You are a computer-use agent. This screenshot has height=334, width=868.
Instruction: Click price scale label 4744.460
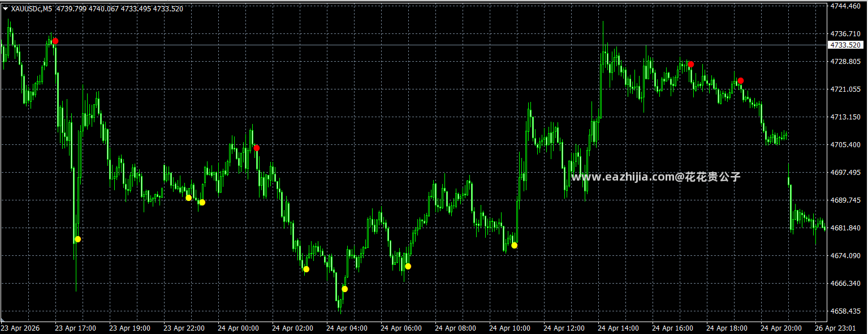(845, 6)
